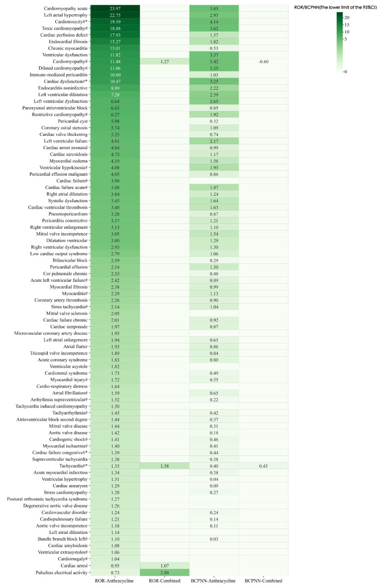Click the Tachycardia ROR-Combined cell 1.58
This screenshot has height=588, width=381.
[164, 466]
